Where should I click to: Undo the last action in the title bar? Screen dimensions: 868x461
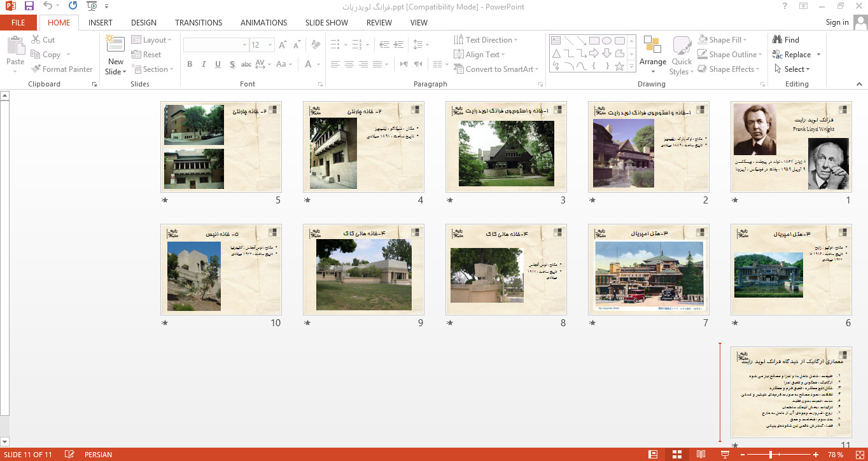click(49, 6)
